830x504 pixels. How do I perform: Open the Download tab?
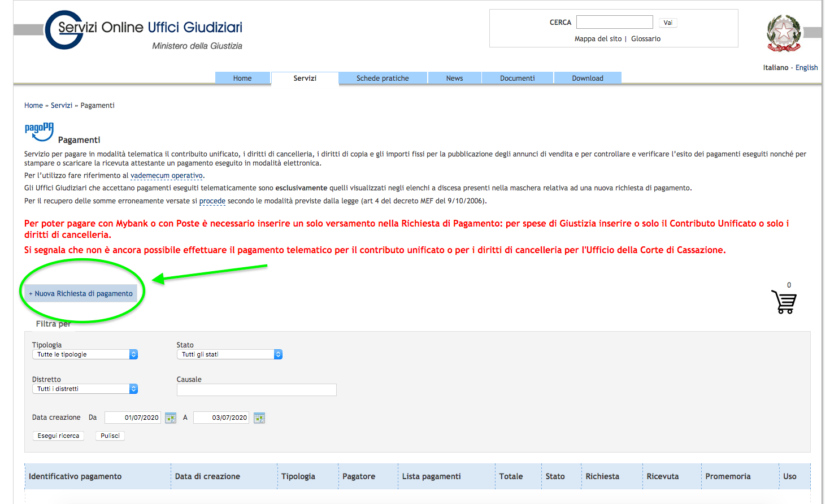(588, 78)
